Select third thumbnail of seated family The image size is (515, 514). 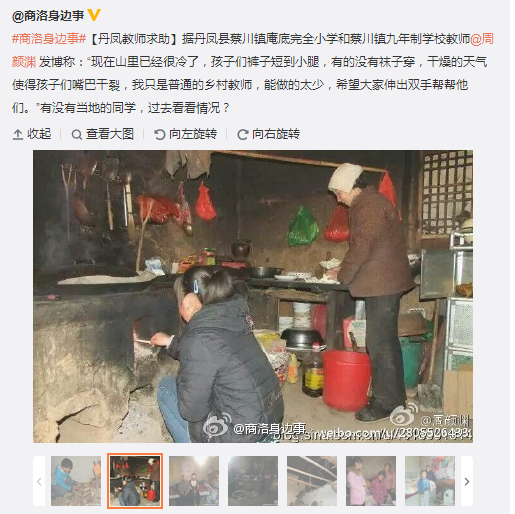(x=194, y=481)
